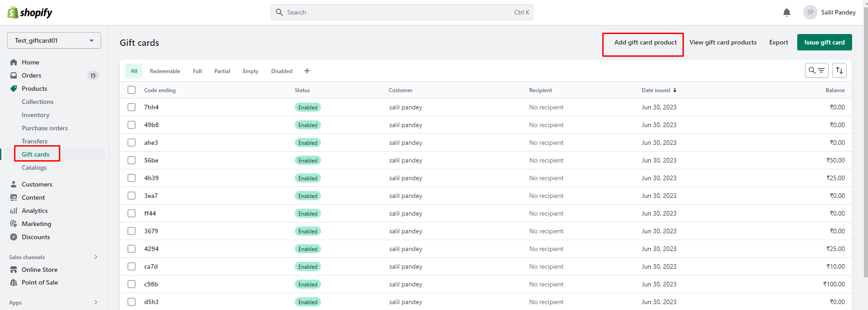868x310 pixels.
Task: Click View gift card products
Action: 723,42
